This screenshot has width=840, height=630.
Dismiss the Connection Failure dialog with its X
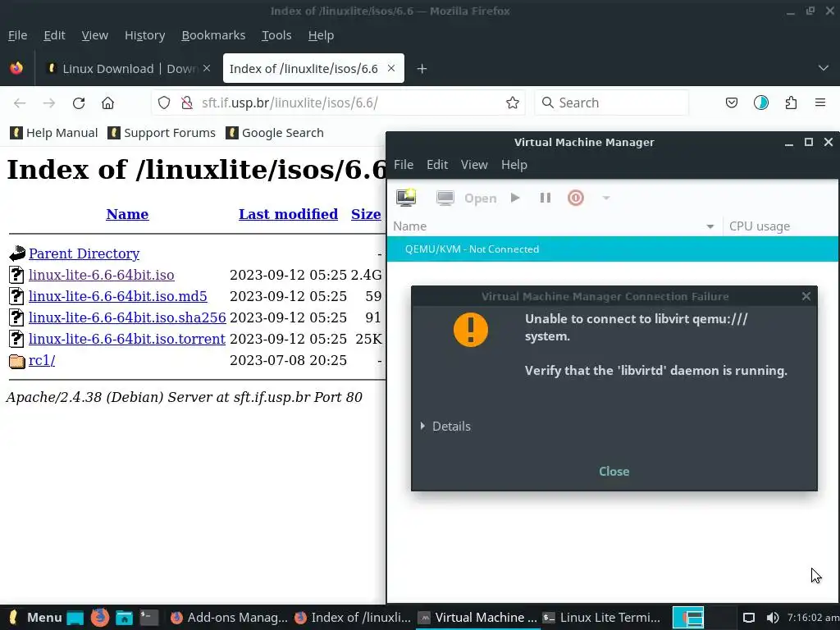coord(806,296)
